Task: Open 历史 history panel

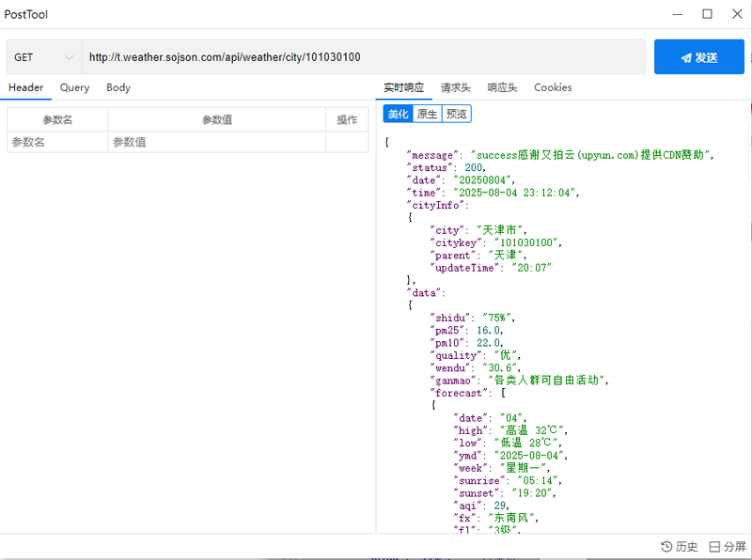Action: (x=679, y=547)
